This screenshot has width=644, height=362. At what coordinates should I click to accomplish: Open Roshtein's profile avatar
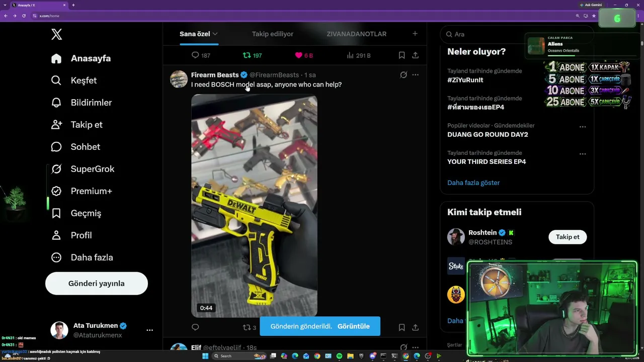point(456,237)
